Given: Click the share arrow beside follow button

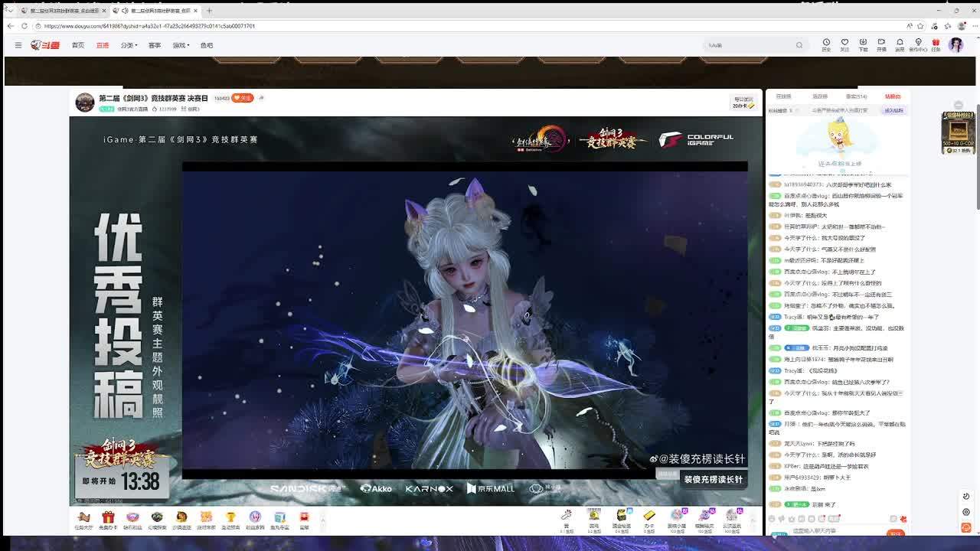Looking at the screenshot, I should pos(261,98).
